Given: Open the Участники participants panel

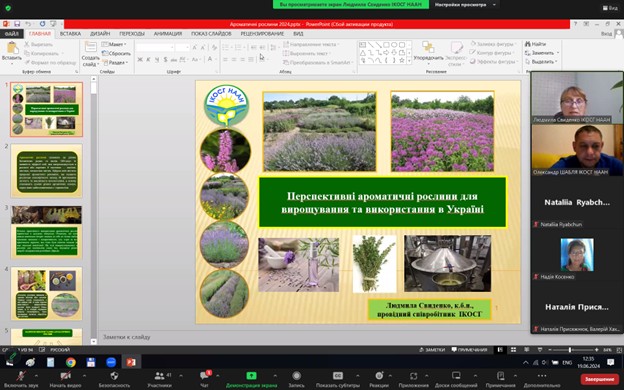Looking at the screenshot, I should [x=159, y=379].
